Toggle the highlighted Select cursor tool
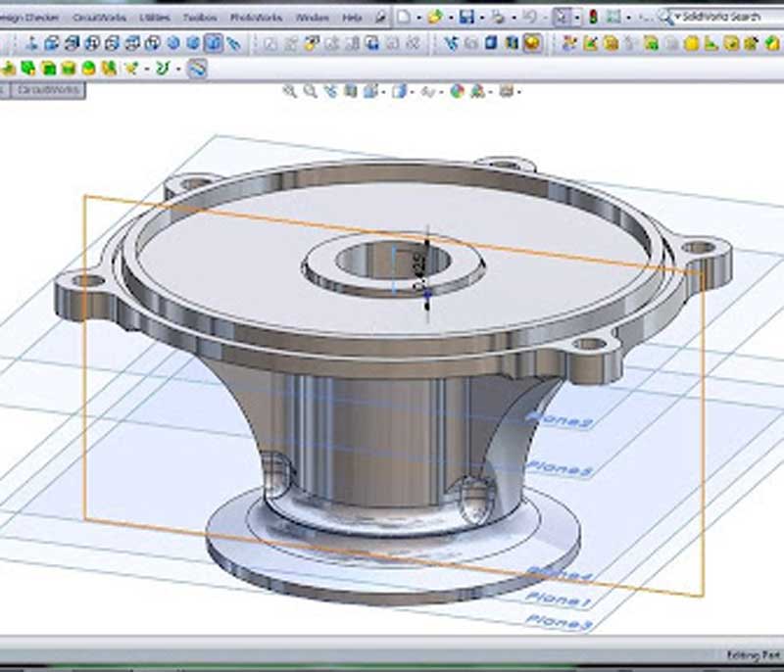Image resolution: width=784 pixels, height=672 pixels. [x=562, y=17]
